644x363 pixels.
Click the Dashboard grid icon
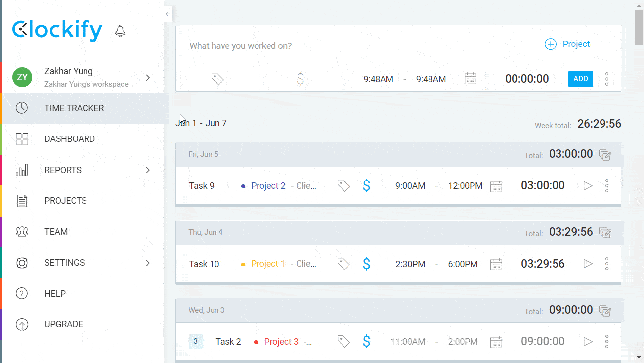22,139
